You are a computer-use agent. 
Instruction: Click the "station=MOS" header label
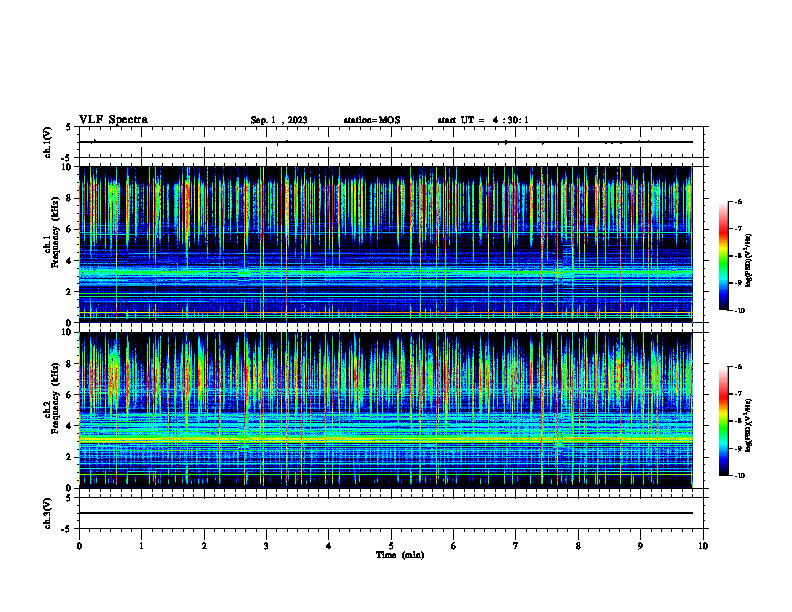point(372,120)
